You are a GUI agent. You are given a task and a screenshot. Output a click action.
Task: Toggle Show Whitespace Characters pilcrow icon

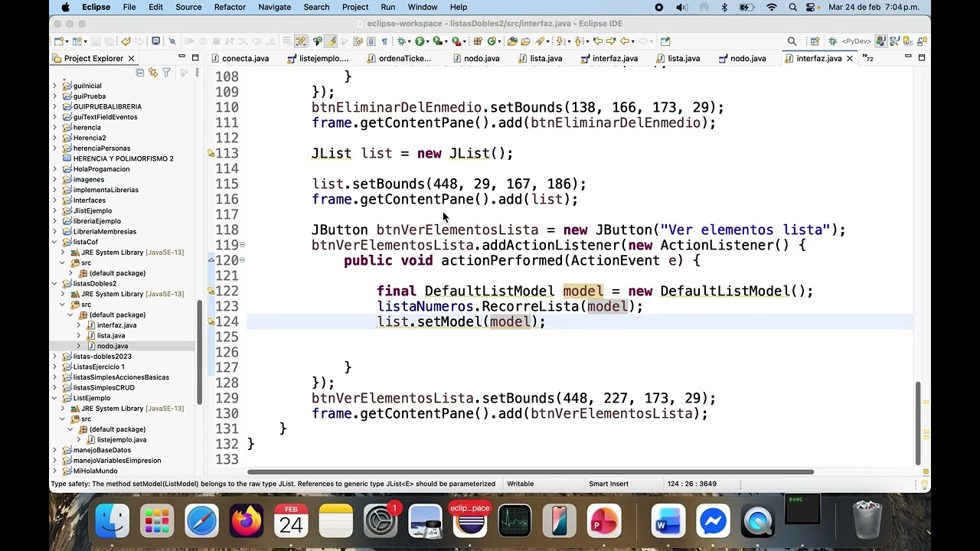384,41
